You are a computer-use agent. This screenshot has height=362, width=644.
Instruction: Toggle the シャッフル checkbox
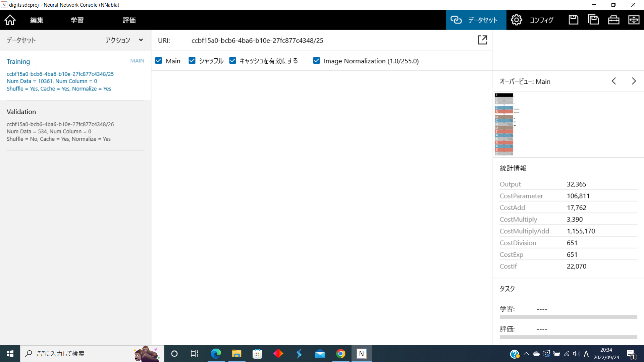pos(192,61)
